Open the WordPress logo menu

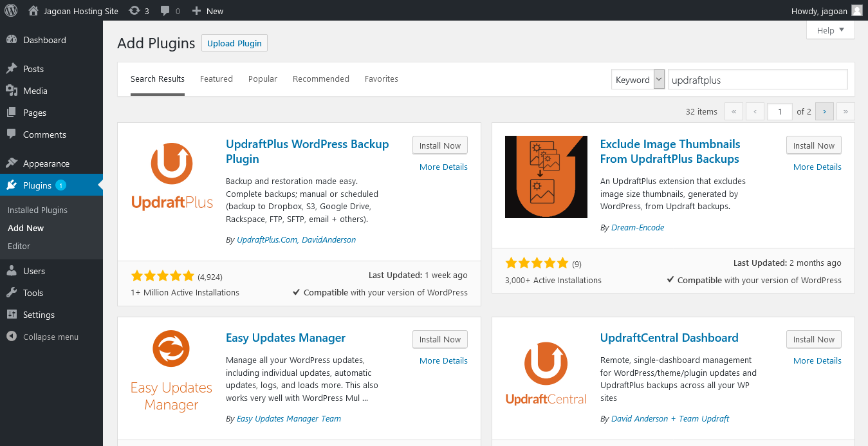(11, 10)
